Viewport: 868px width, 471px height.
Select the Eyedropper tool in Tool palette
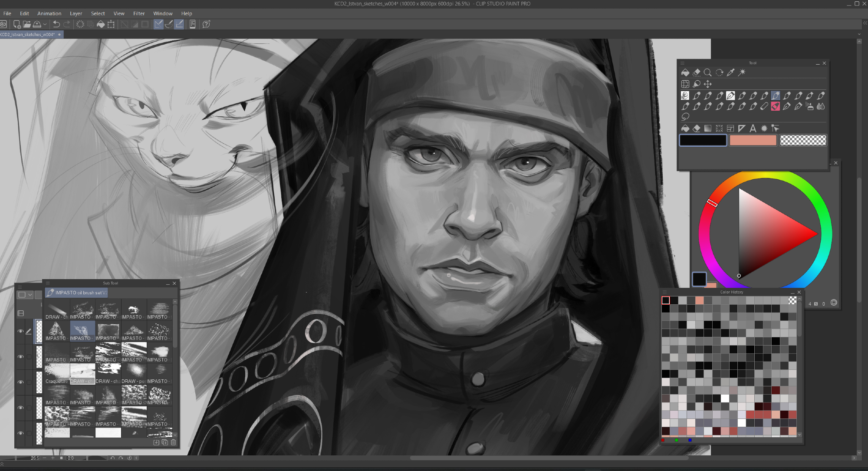(x=730, y=72)
